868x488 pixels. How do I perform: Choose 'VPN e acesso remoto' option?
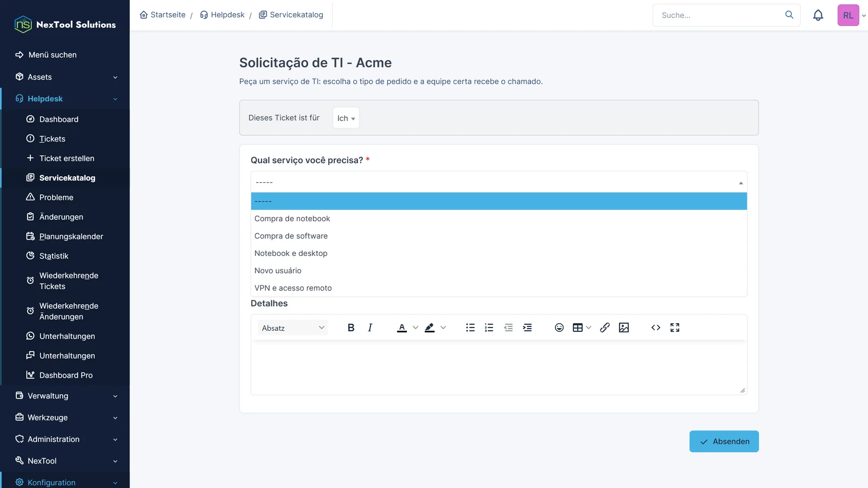click(x=499, y=288)
